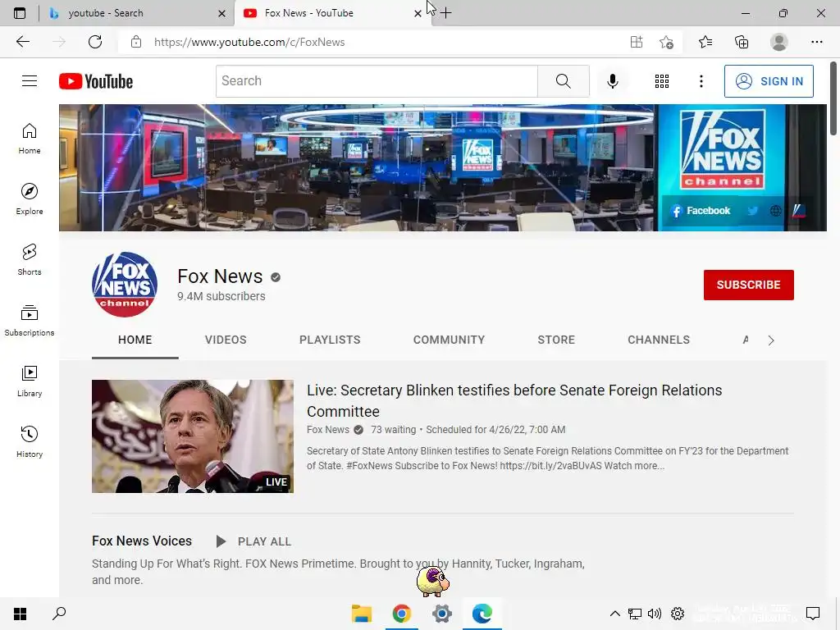Click into the YouTube Search field
The width and height of the screenshot is (840, 630).
(377, 81)
